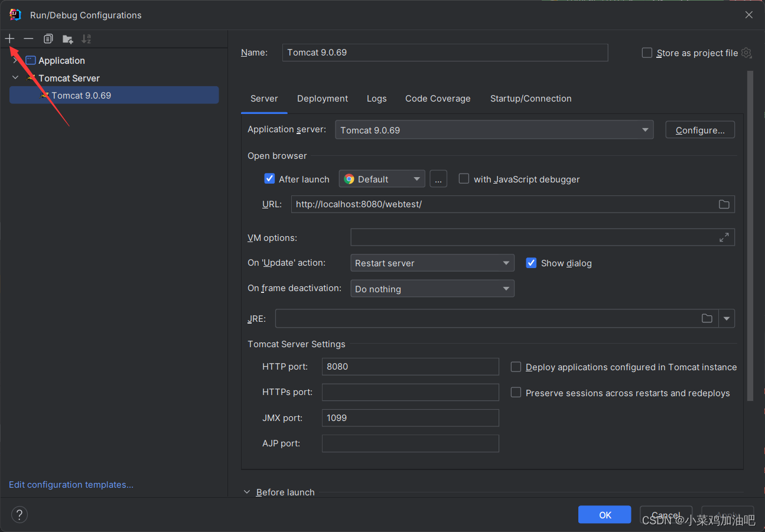Click the OK button
The height and width of the screenshot is (532, 765).
605,515
